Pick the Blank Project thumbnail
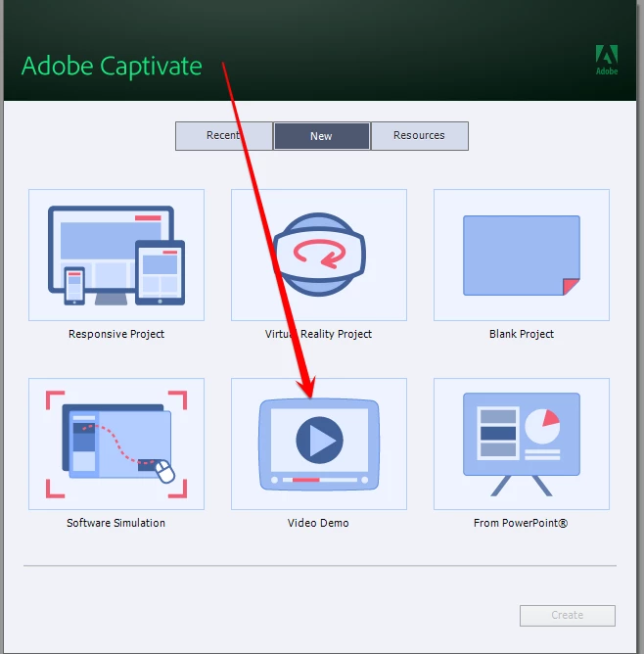Screen dimensions: 644x654 click(x=522, y=255)
